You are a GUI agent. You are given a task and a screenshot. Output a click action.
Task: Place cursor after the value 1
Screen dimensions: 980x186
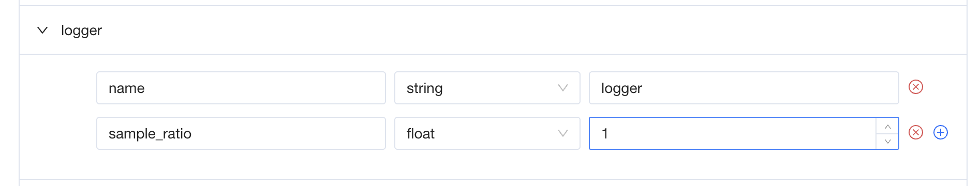[x=610, y=133]
